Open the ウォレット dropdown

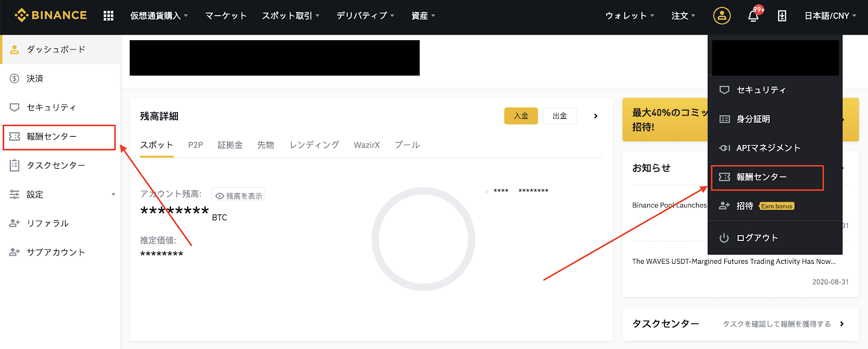pyautogui.click(x=630, y=16)
